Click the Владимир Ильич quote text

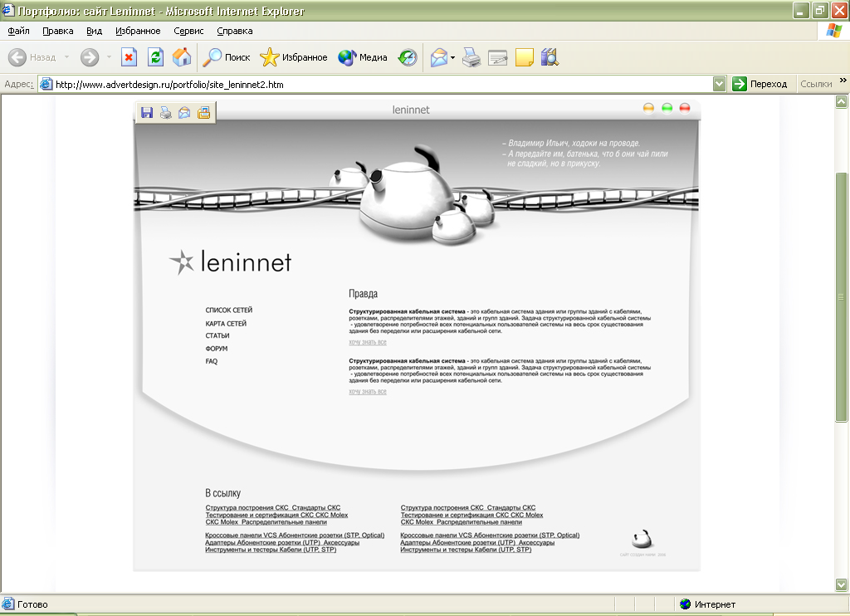pyautogui.click(x=585, y=154)
